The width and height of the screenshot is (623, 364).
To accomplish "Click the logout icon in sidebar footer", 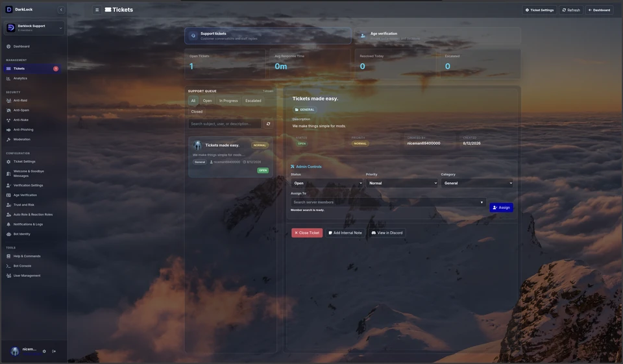I will click(54, 351).
